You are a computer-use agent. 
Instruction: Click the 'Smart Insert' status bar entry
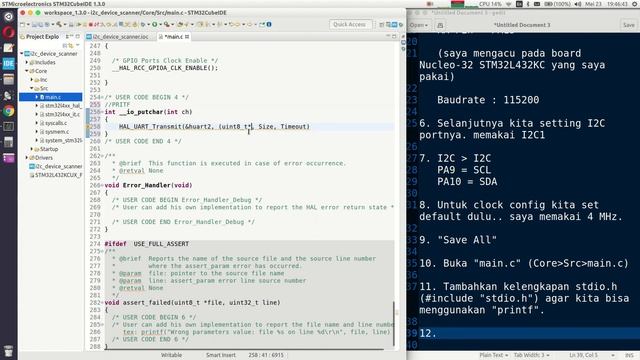[x=221, y=355]
